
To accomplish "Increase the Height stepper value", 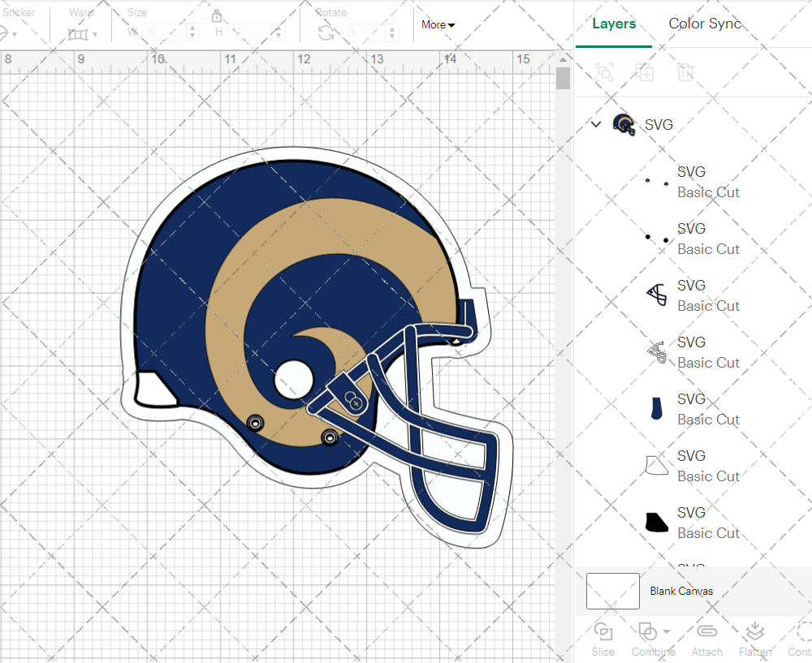I will coord(279,28).
